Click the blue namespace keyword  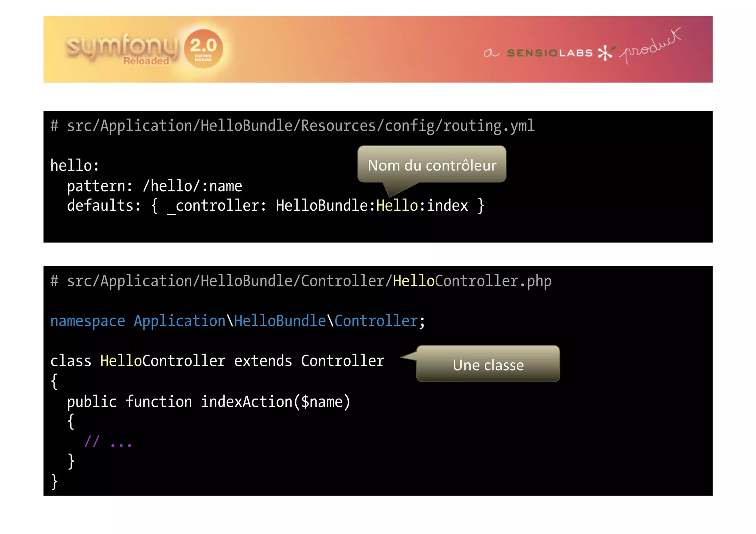click(87, 321)
